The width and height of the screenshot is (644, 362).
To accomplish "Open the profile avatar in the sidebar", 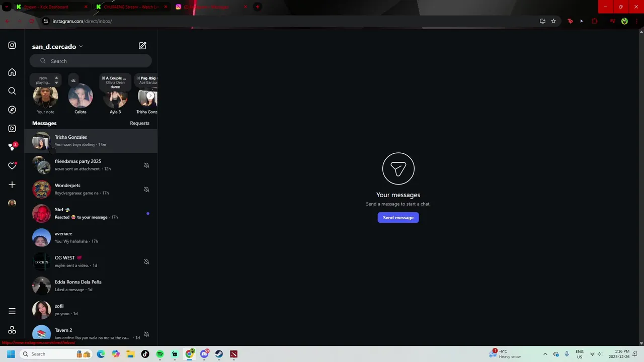I will pyautogui.click(x=12, y=203).
